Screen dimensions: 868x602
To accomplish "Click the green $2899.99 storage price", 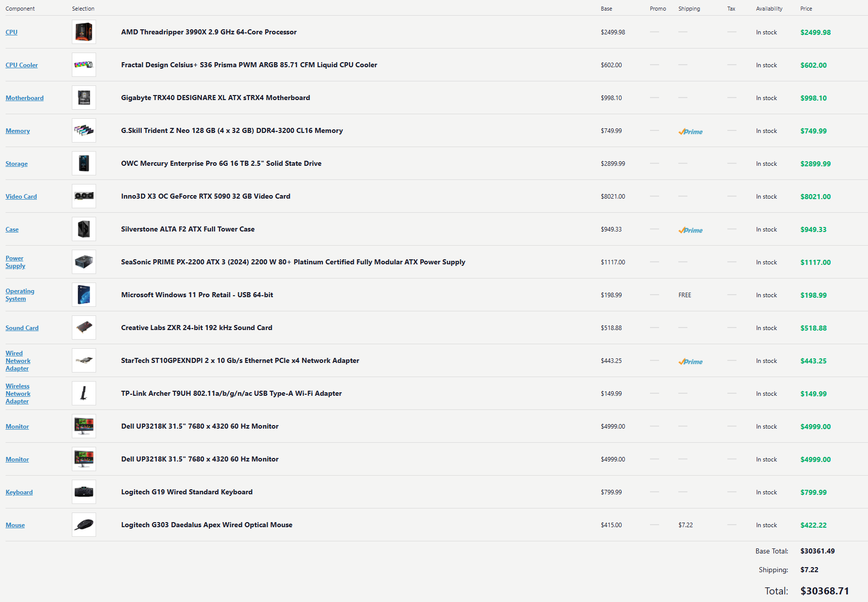I will coord(815,164).
